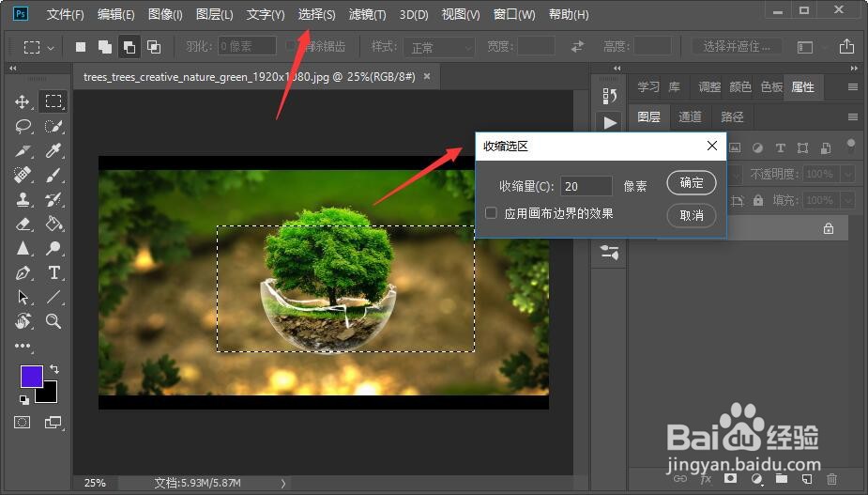Select the Paint Bucket tool

pyautogui.click(x=53, y=224)
